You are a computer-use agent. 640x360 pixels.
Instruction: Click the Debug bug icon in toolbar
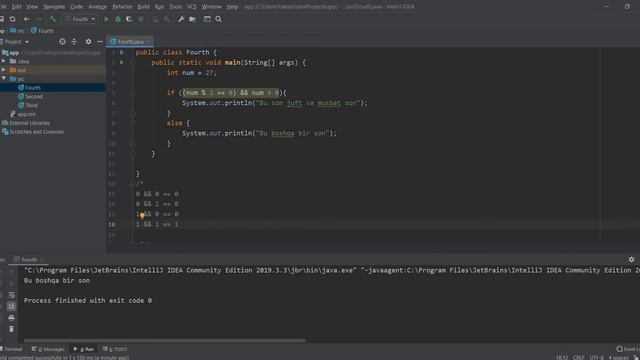[118, 19]
